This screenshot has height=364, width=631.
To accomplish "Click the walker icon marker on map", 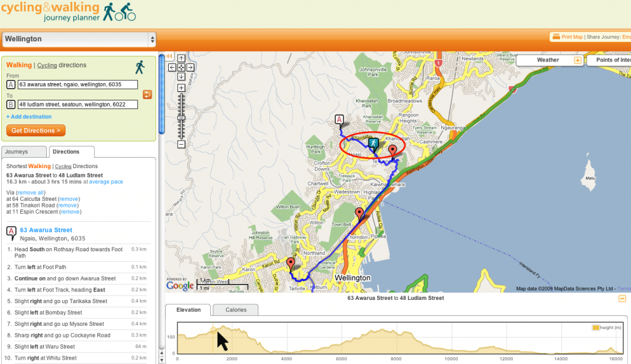I will click(x=373, y=144).
